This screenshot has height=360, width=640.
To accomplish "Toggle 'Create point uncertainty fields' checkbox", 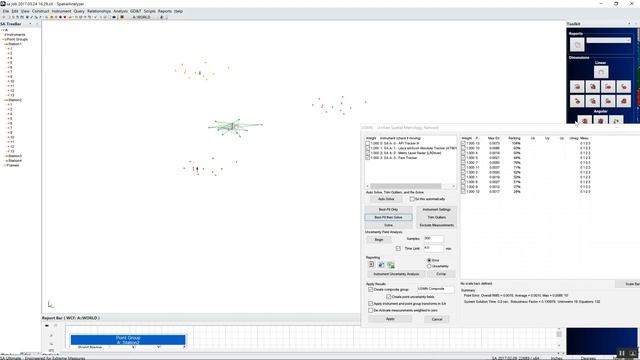I will pos(389,297).
